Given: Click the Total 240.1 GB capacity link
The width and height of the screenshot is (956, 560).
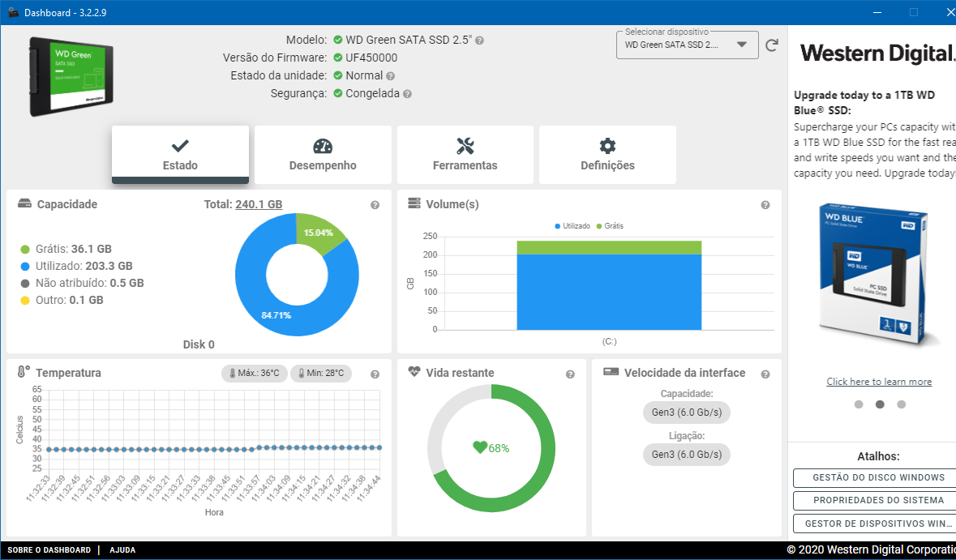Looking at the screenshot, I should coord(259,204).
